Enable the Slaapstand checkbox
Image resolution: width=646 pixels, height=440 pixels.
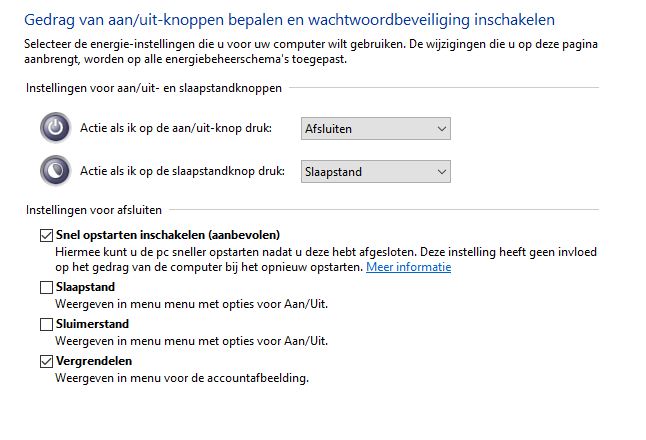(x=46, y=288)
